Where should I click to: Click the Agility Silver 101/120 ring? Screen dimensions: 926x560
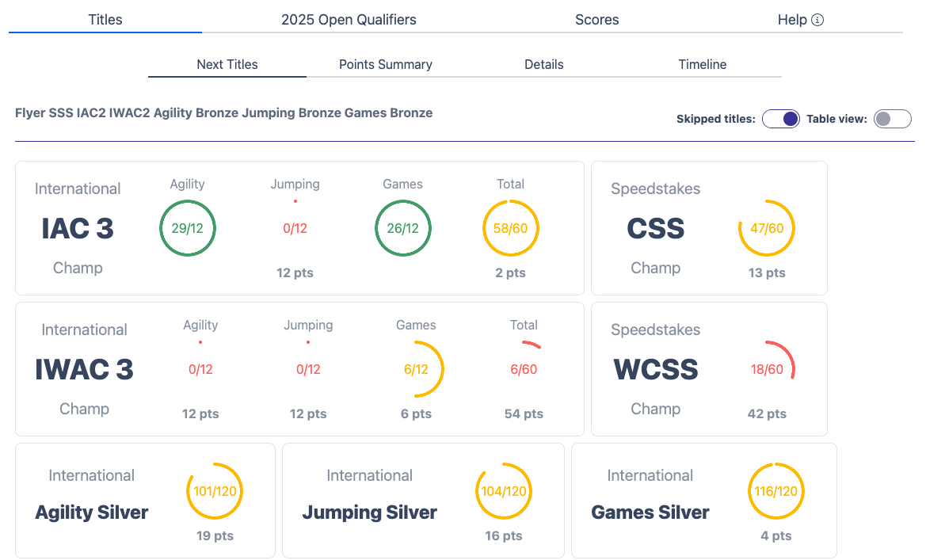pyautogui.click(x=215, y=491)
